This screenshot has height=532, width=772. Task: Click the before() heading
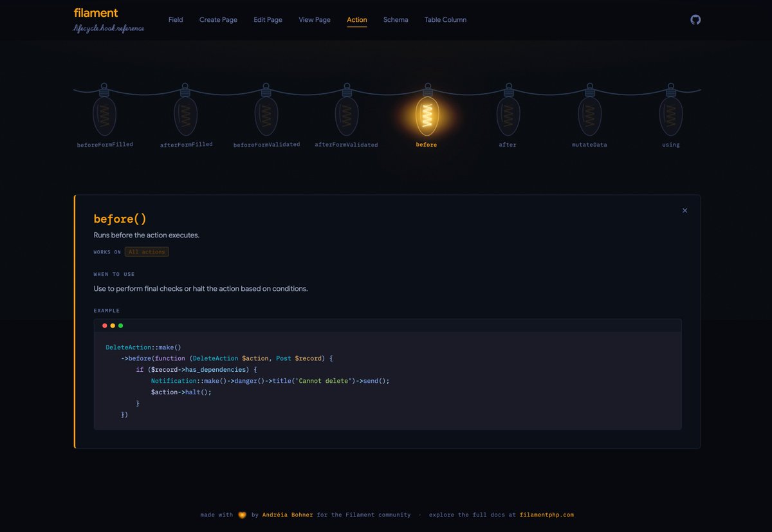pyautogui.click(x=120, y=219)
